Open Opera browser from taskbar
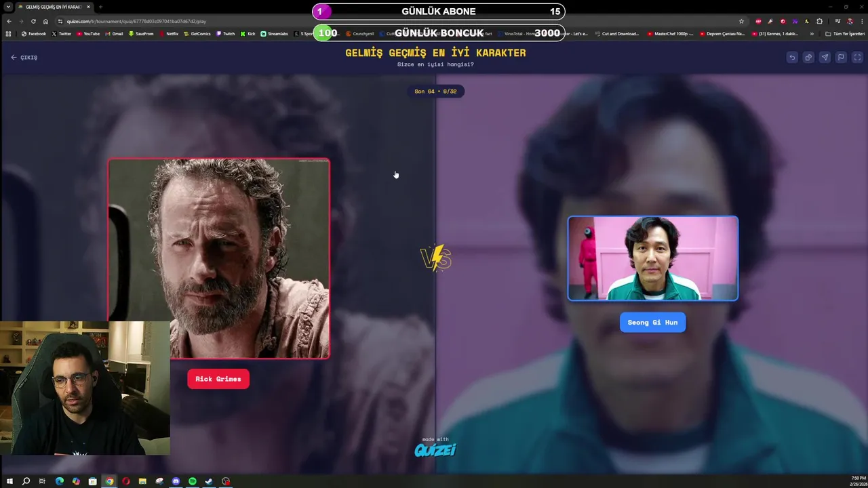 (x=126, y=481)
